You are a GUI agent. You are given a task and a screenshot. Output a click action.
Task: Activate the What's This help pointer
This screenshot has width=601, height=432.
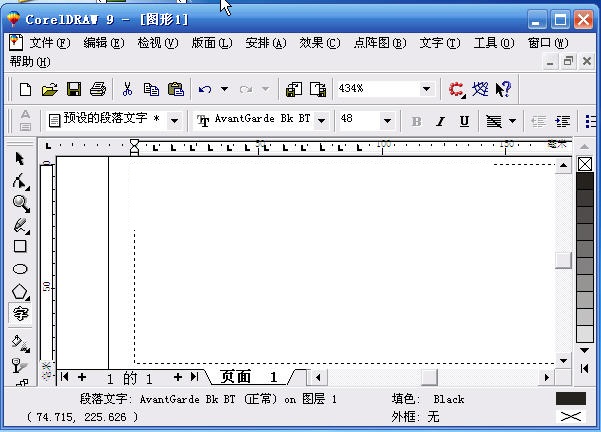(503, 89)
